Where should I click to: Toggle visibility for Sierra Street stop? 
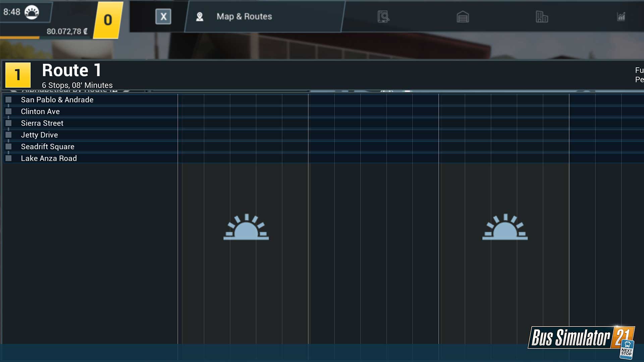pos(8,123)
